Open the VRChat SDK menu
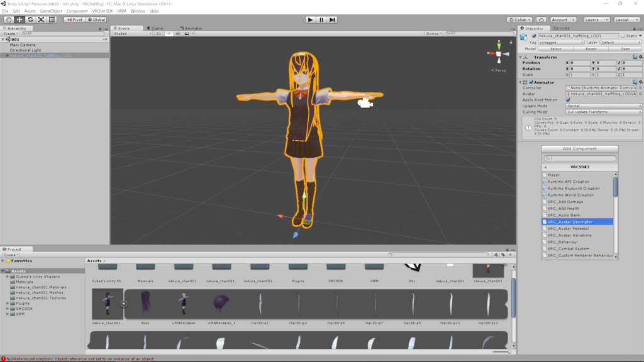 (103, 11)
